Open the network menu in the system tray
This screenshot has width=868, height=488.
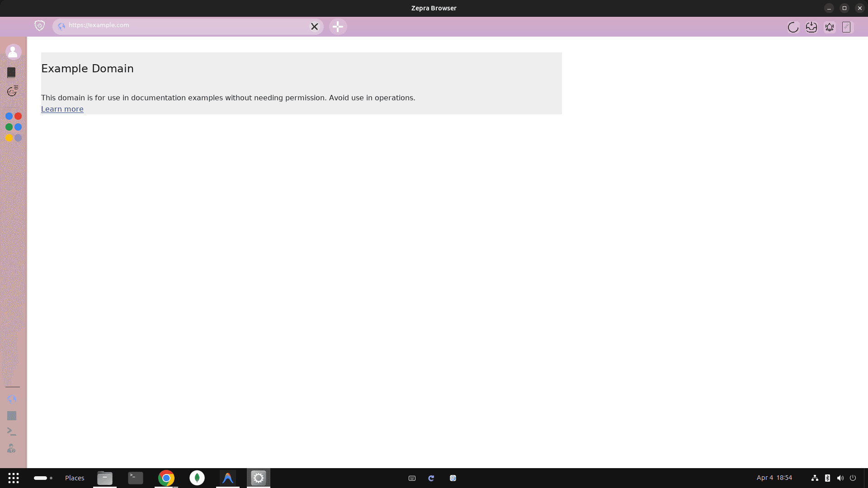pos(815,478)
